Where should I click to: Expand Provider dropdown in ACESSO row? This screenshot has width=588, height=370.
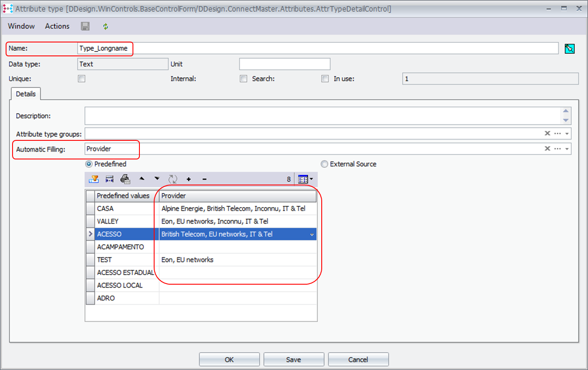[312, 234]
